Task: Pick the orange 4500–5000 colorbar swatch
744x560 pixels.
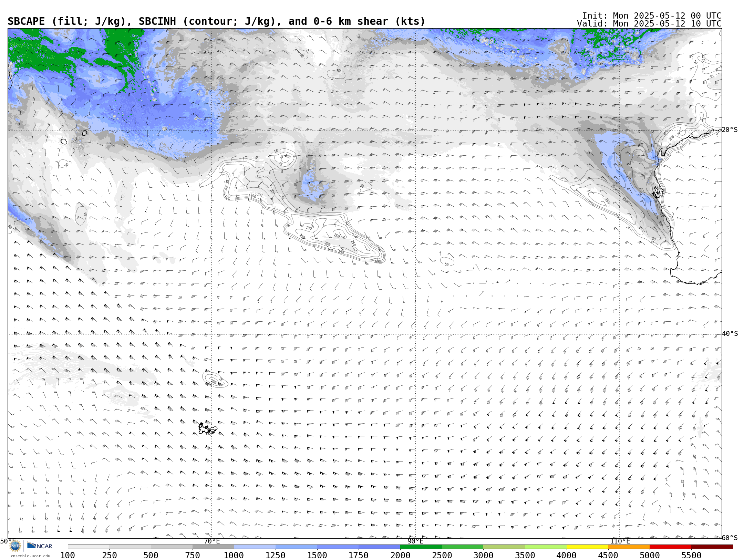Action: (629, 547)
